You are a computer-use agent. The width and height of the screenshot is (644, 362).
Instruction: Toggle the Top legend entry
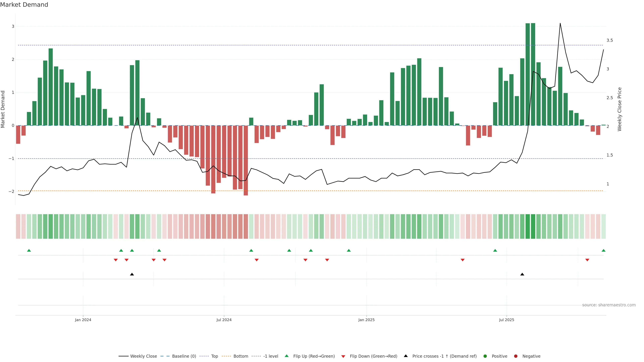point(214,356)
